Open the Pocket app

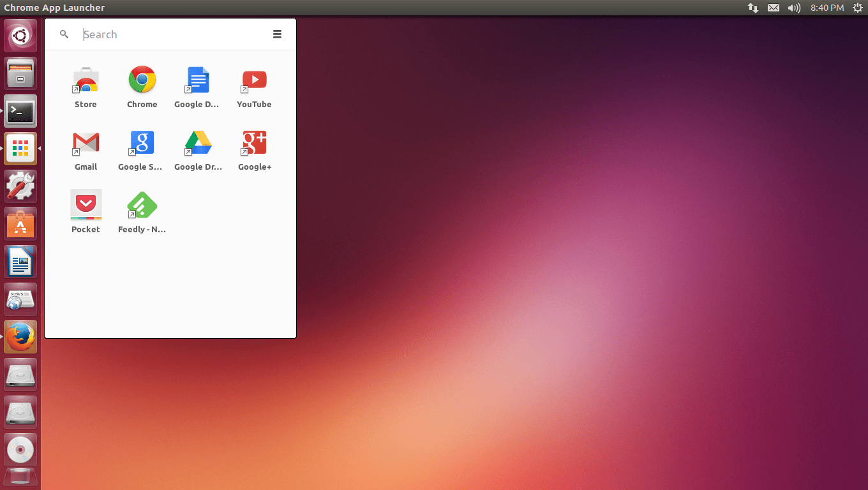pyautogui.click(x=86, y=205)
